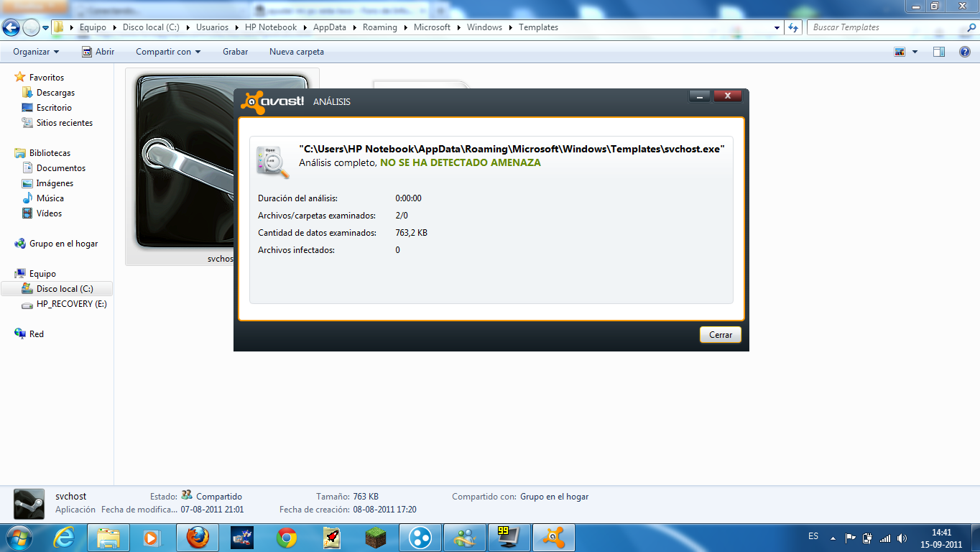
Task: Select Equipo in the address breadcrumb
Action: click(93, 27)
